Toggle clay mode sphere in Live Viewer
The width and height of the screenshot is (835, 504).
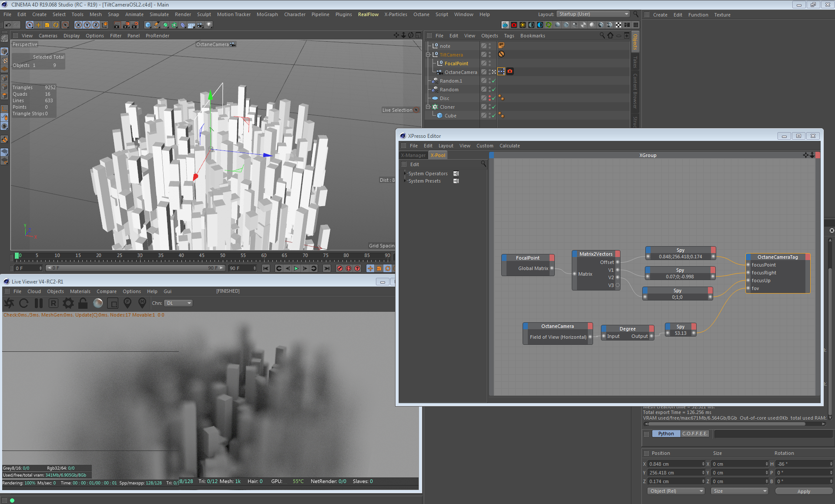98,303
